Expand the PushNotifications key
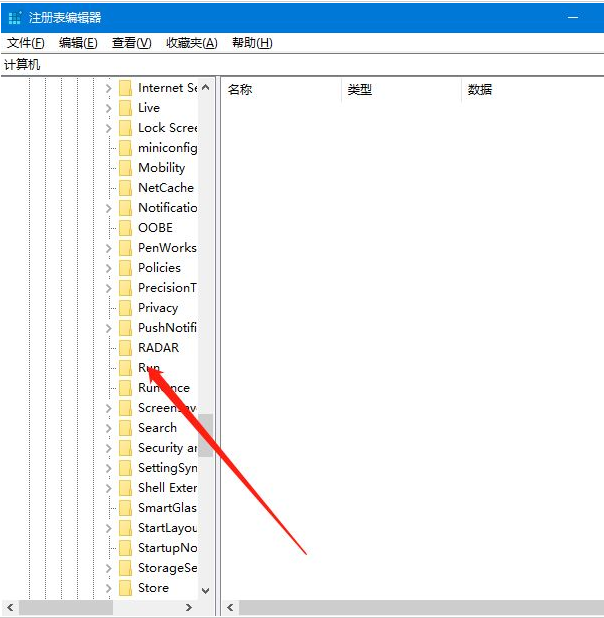 pyautogui.click(x=109, y=328)
